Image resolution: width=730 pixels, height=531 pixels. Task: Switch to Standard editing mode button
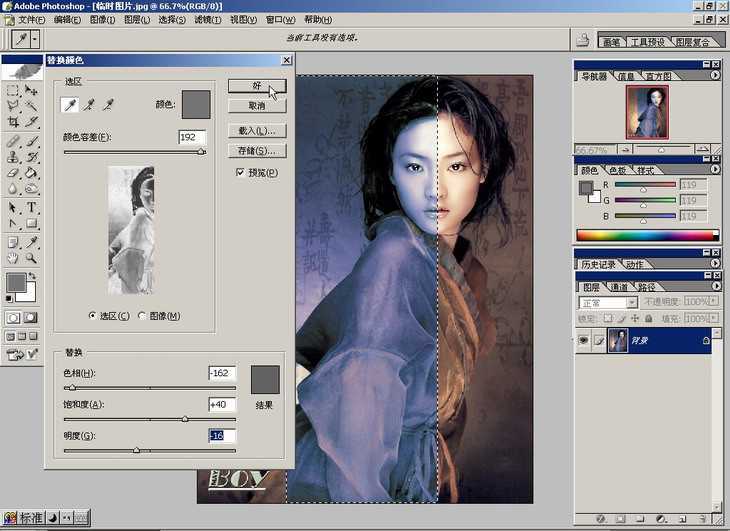pos(13,318)
